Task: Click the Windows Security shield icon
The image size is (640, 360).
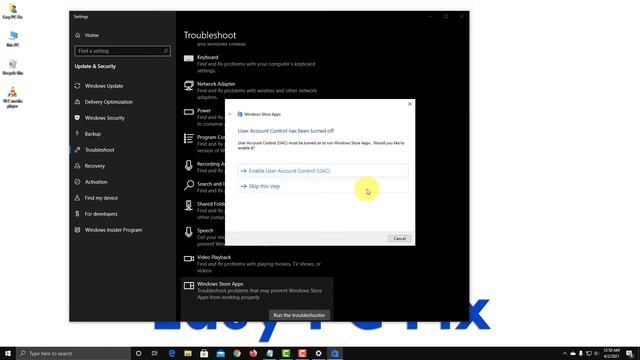Action: tap(78, 118)
